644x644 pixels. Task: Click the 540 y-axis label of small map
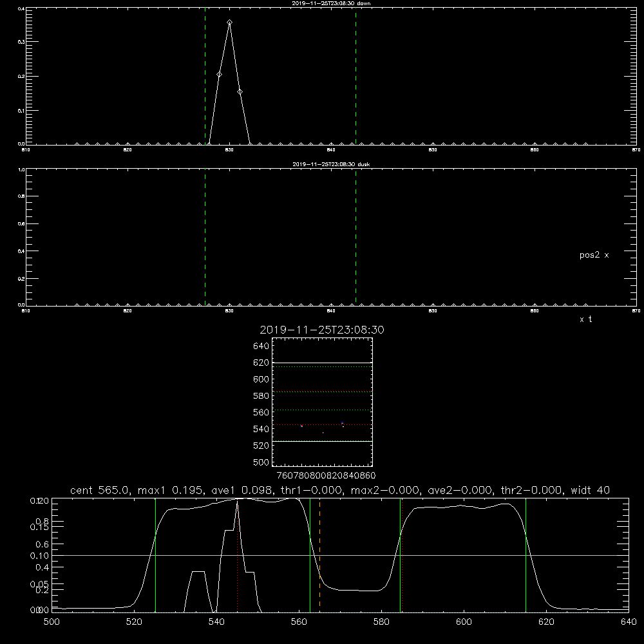tap(261, 429)
